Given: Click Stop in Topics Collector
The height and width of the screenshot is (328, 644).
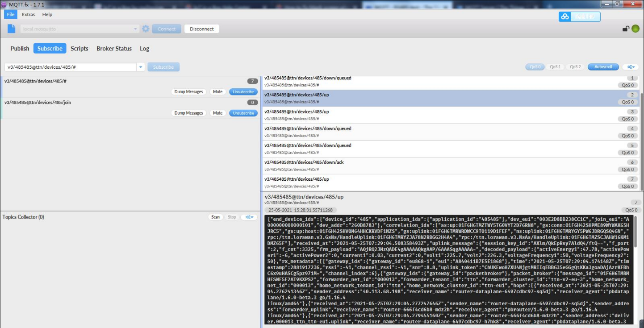Looking at the screenshot, I should (232, 217).
